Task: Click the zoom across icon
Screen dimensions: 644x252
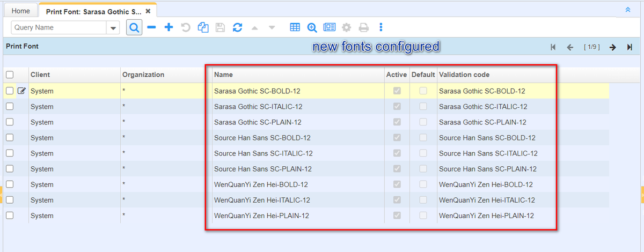Action: 312,27
